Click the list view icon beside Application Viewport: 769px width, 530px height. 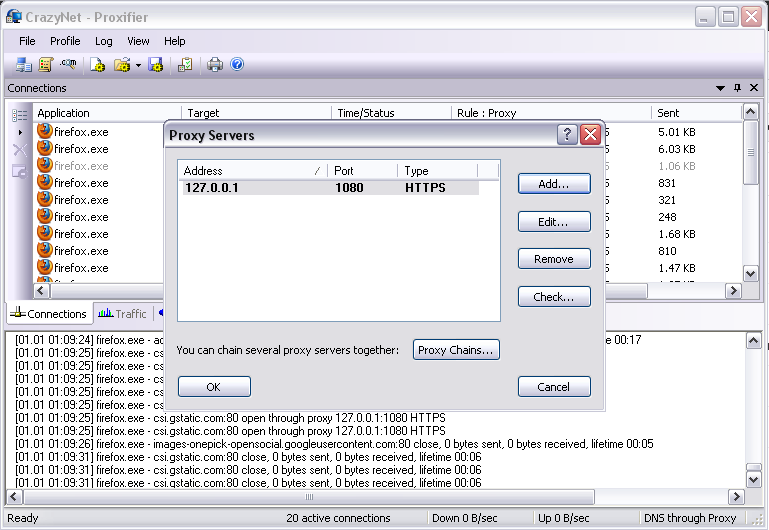click(x=20, y=115)
